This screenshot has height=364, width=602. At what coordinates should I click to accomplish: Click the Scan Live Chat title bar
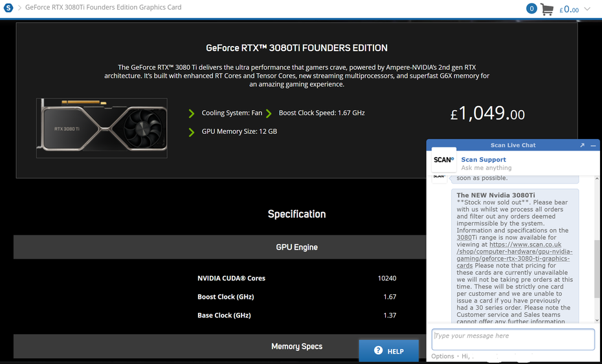513,145
